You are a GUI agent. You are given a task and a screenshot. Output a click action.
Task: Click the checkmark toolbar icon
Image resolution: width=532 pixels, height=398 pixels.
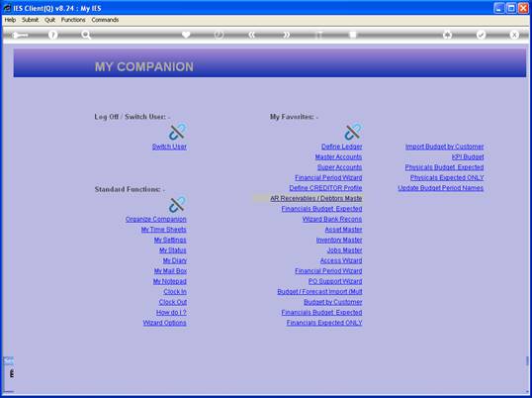[481, 35]
